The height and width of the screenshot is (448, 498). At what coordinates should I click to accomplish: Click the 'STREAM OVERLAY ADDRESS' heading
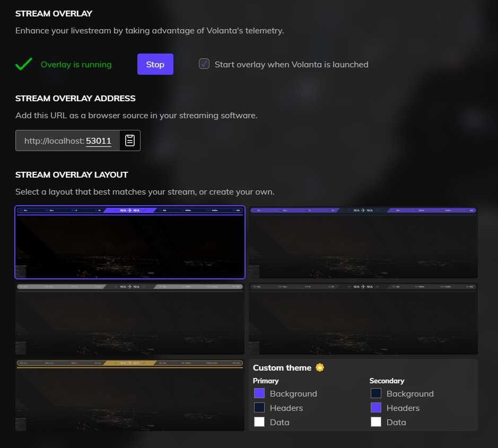(x=75, y=99)
